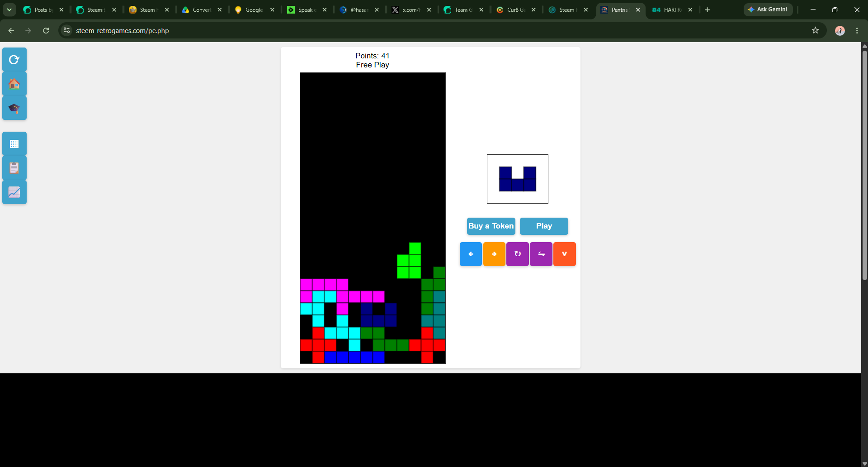
Task: Click the Buy a Token button
Action: (491, 226)
